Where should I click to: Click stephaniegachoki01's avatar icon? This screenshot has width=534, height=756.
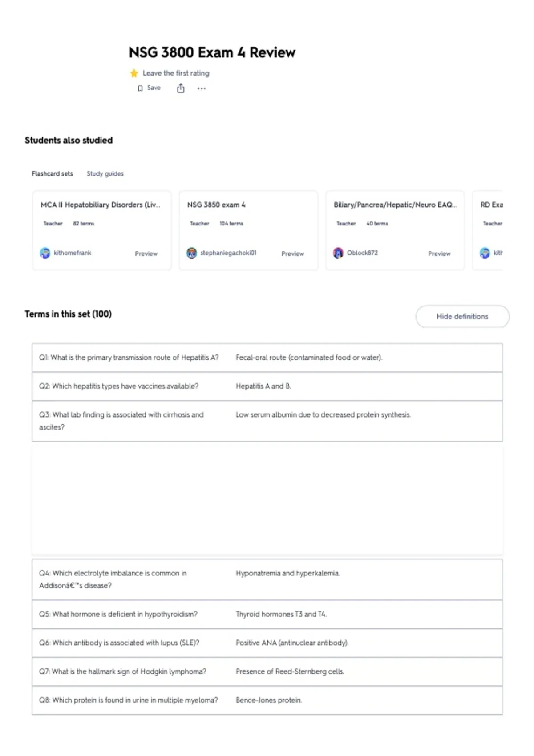tap(191, 253)
